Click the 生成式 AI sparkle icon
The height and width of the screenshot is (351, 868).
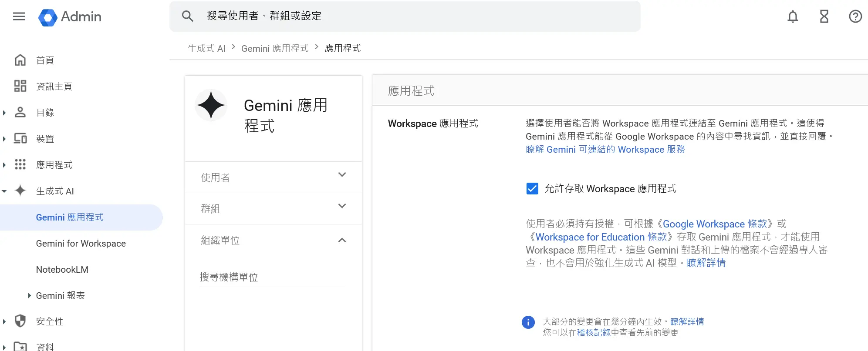pos(20,191)
